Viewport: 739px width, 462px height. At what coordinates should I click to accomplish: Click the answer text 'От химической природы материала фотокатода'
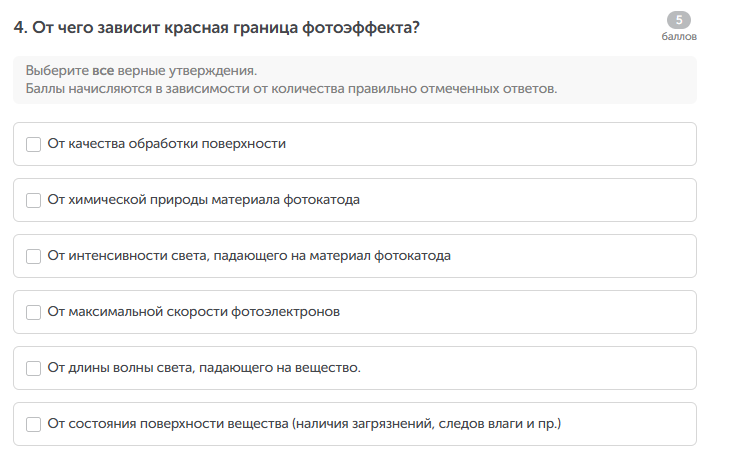click(204, 200)
